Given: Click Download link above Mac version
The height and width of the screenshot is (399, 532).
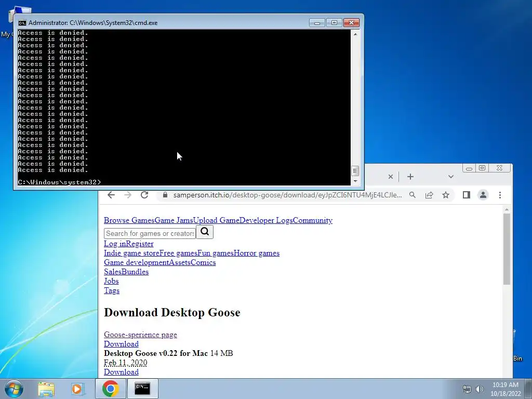Looking at the screenshot, I should coord(121,344).
